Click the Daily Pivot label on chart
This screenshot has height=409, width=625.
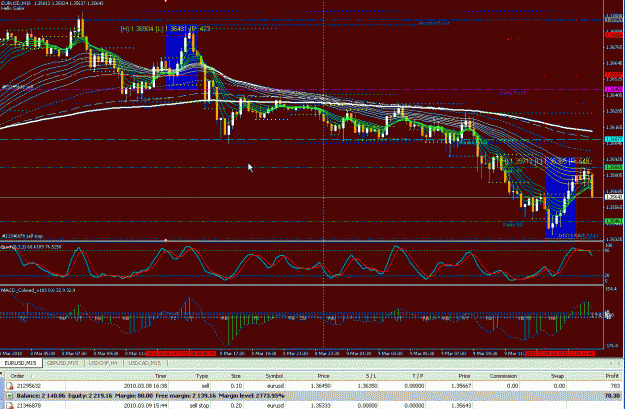point(513,92)
